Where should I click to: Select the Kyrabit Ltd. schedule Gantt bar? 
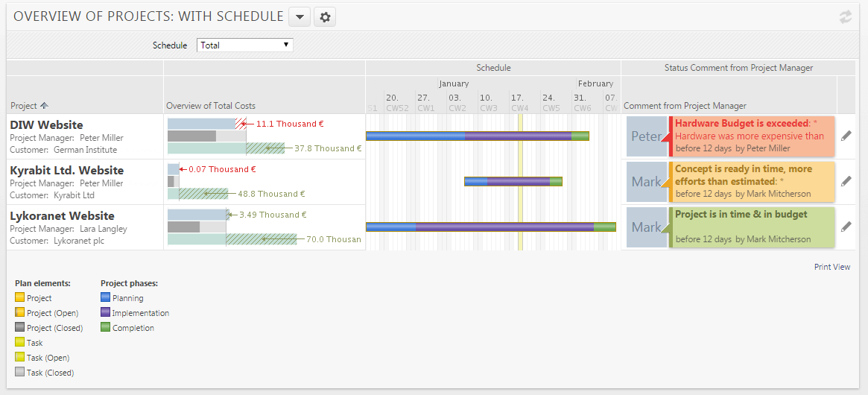(x=513, y=181)
